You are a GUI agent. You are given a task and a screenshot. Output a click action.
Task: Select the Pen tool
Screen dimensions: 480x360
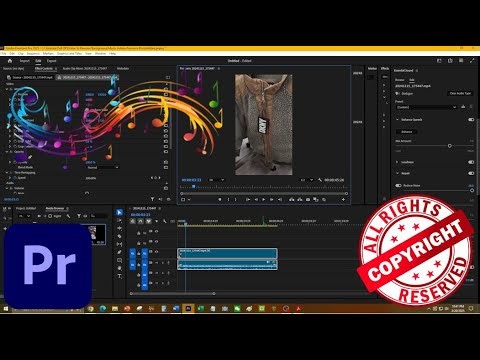(x=120, y=252)
